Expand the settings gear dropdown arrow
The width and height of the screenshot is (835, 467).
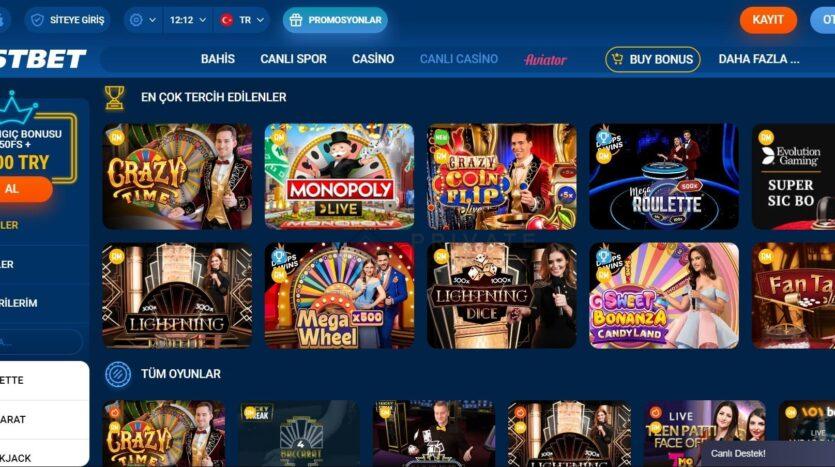(152, 20)
